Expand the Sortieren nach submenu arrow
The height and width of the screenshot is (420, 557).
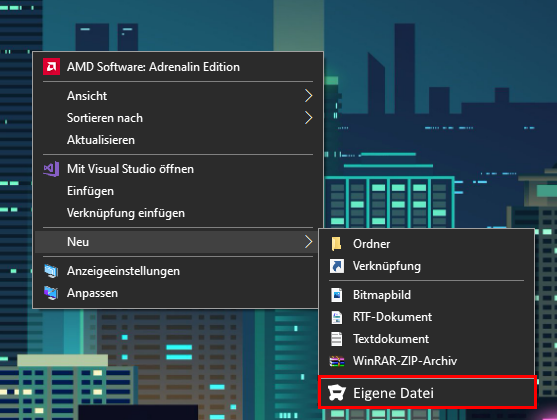[308, 118]
